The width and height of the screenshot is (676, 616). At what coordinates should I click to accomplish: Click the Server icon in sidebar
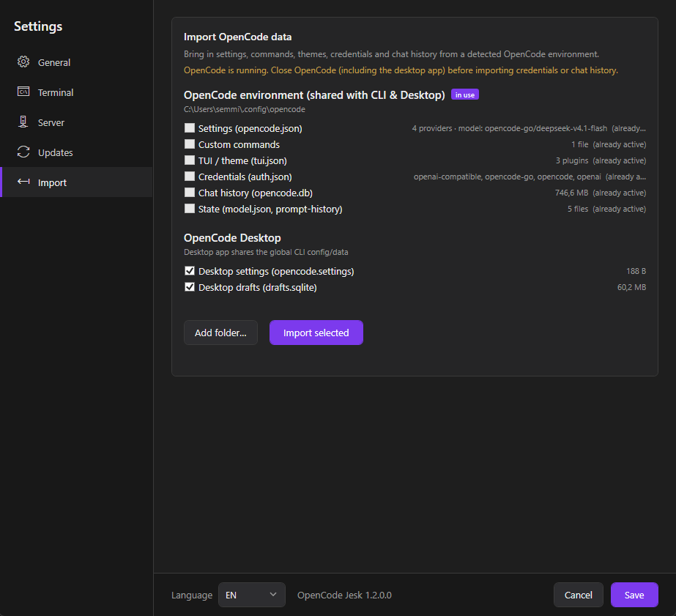pos(23,122)
